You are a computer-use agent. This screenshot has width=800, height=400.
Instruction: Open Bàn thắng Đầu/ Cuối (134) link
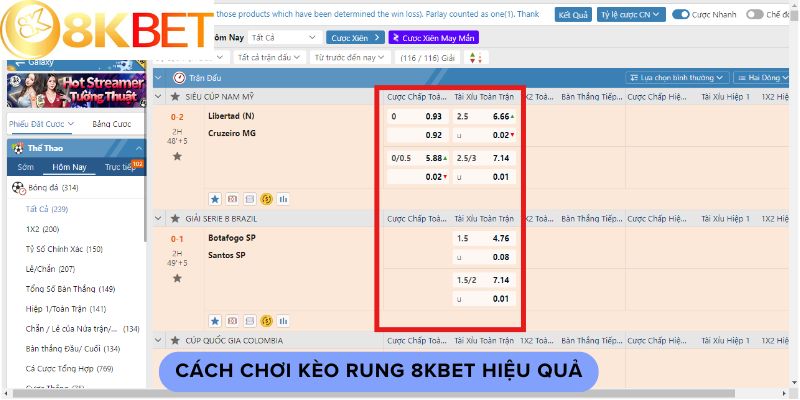pos(73,348)
